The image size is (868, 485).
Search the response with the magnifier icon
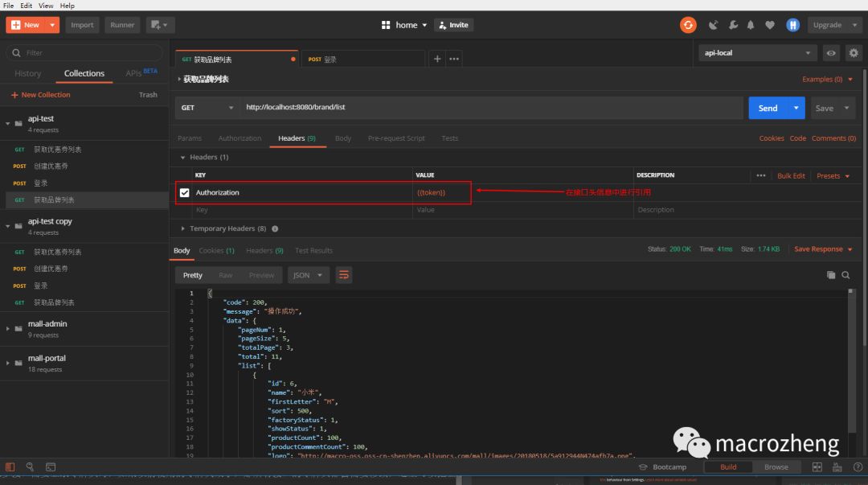pyautogui.click(x=845, y=275)
